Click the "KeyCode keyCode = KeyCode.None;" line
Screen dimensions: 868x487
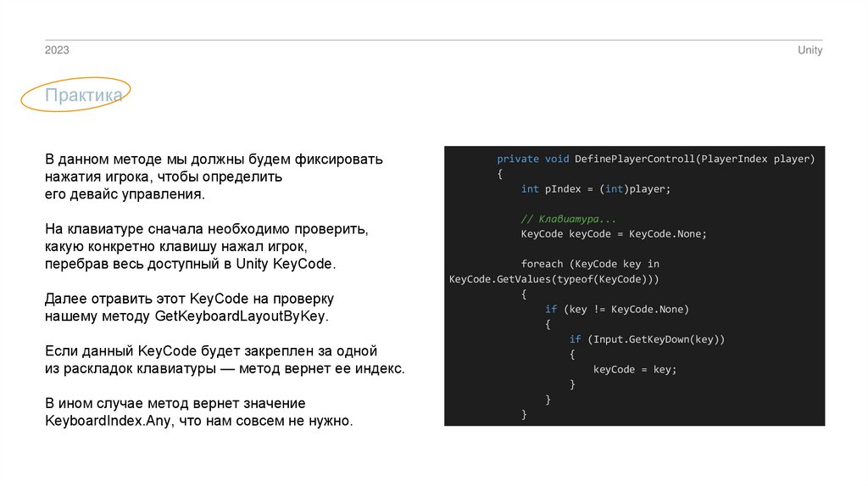point(614,234)
